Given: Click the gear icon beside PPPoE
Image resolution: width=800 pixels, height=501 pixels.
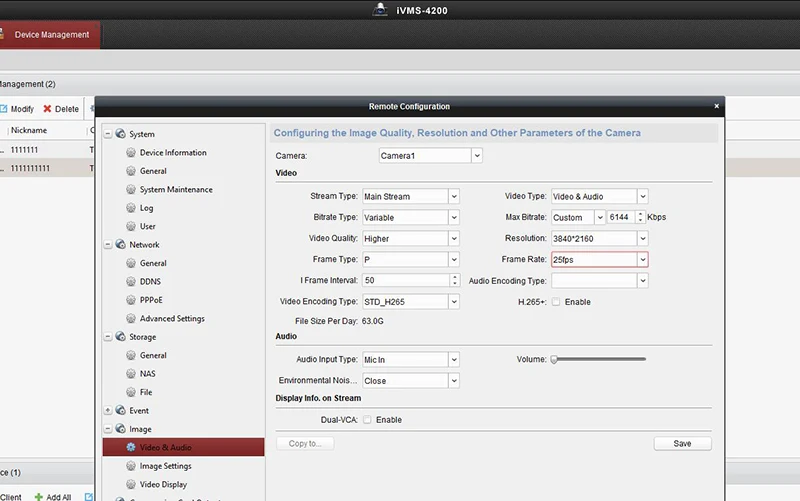Looking at the screenshot, I should coord(131,299).
